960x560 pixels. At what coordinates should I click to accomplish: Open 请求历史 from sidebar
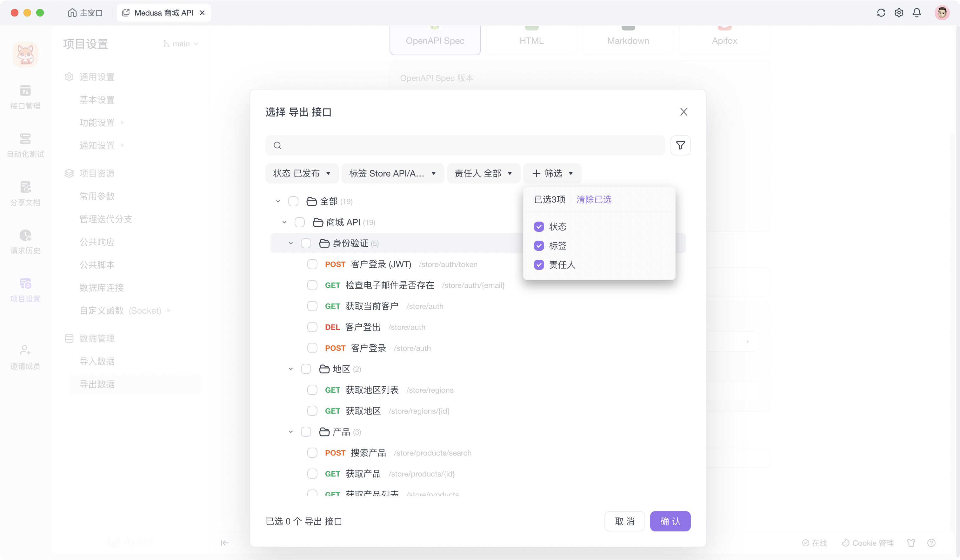(x=25, y=242)
